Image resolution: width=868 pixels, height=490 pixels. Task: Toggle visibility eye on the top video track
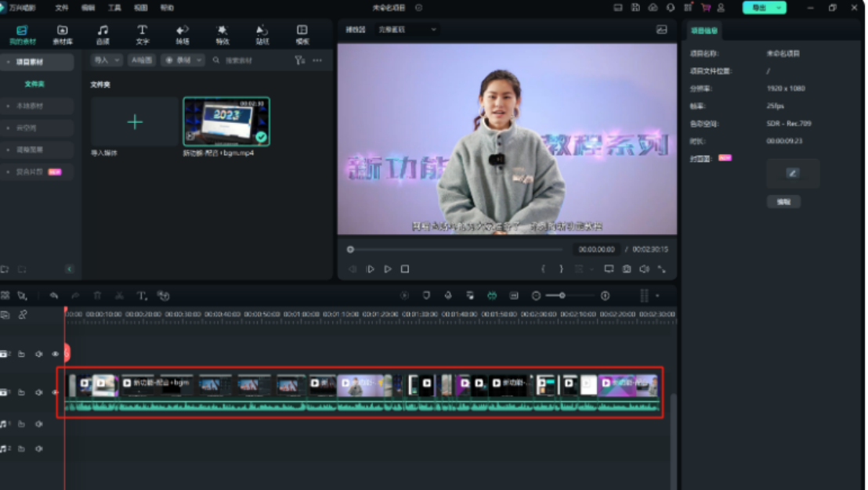point(55,354)
